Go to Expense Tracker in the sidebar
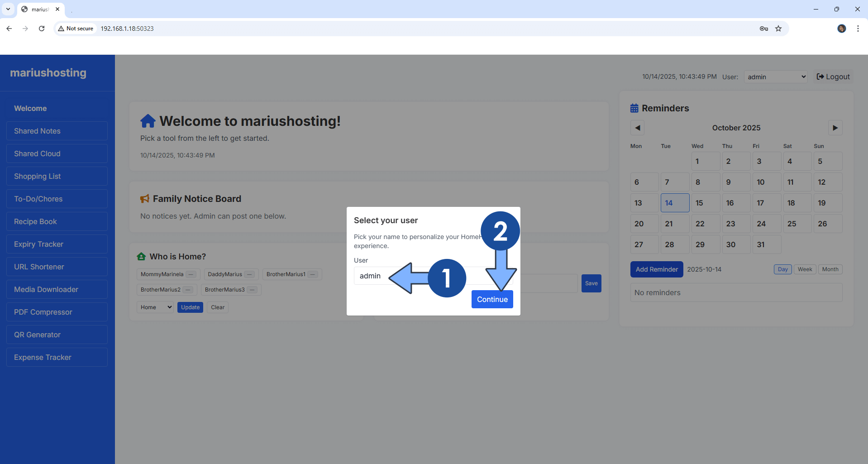868x464 pixels. coord(57,357)
